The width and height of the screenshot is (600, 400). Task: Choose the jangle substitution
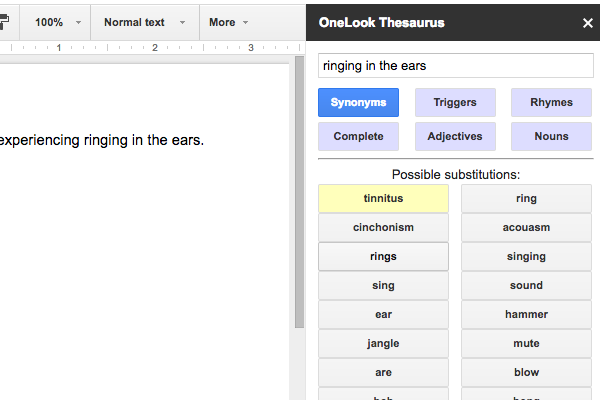[383, 344]
